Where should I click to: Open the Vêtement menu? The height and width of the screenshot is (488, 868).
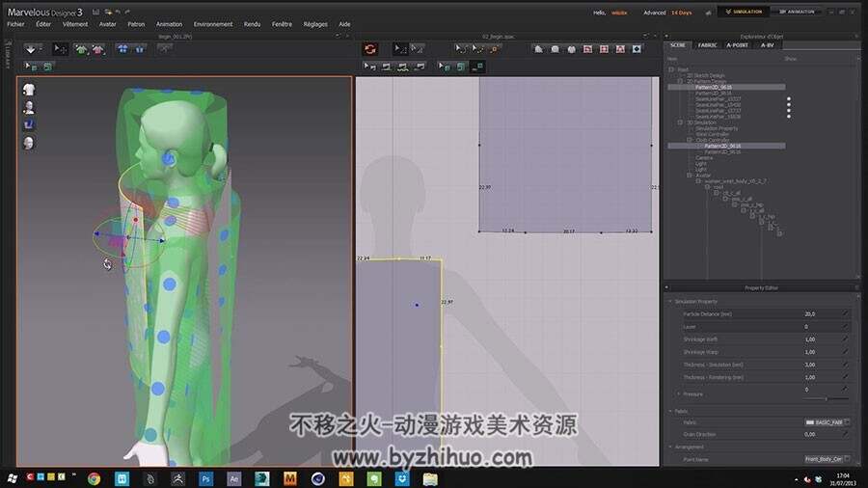click(x=74, y=24)
